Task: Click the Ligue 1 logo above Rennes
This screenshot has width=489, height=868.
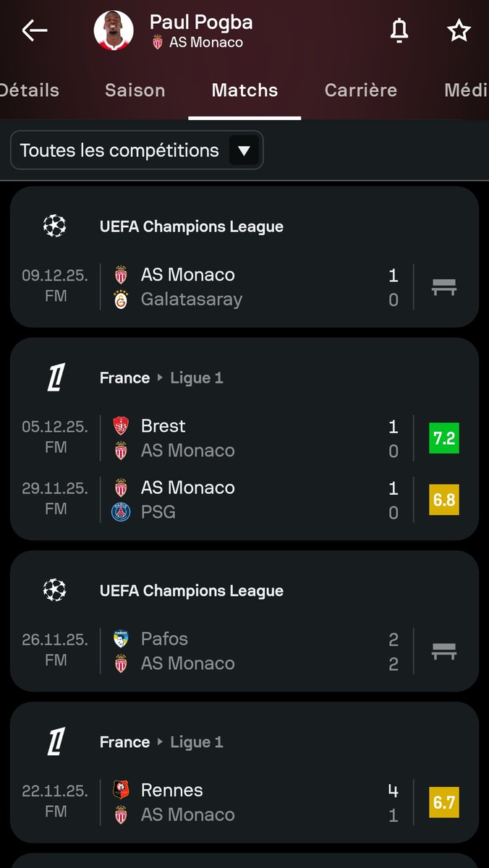Action: pos(55,742)
